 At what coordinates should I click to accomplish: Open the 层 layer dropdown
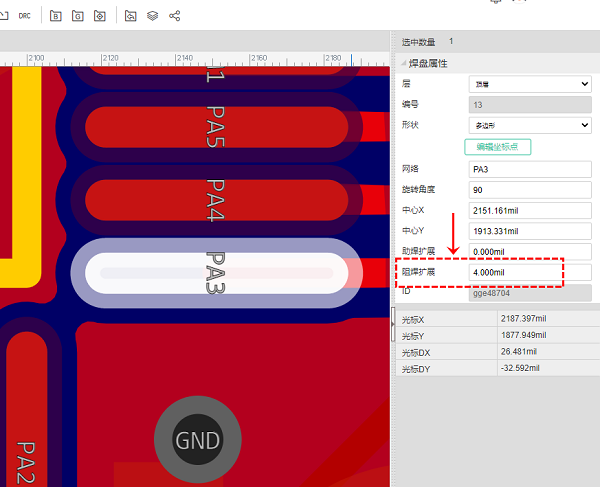pyautogui.click(x=530, y=84)
